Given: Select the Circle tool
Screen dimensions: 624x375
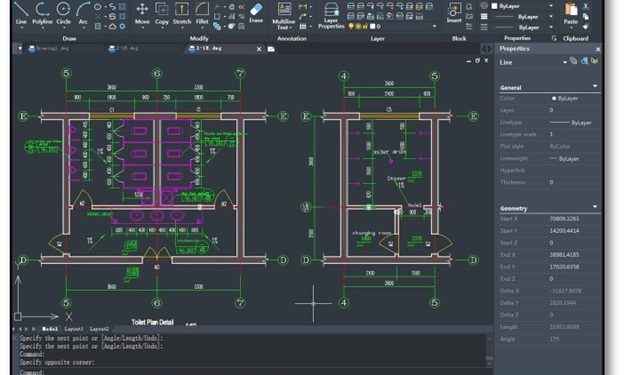Looking at the screenshot, I should click(63, 13).
